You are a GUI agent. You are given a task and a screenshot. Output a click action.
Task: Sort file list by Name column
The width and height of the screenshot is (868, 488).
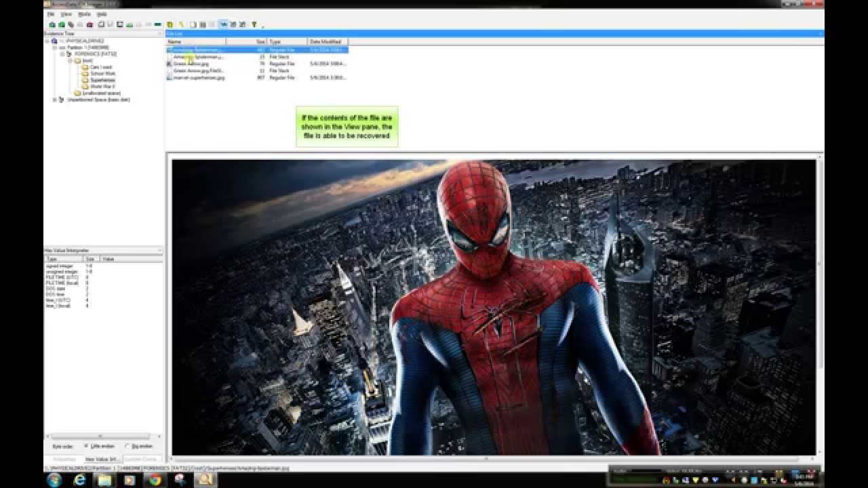pos(196,42)
